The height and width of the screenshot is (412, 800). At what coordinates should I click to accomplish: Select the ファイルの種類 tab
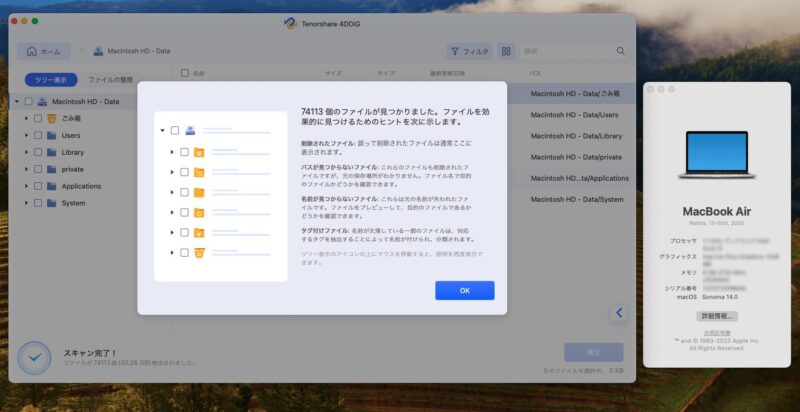110,80
